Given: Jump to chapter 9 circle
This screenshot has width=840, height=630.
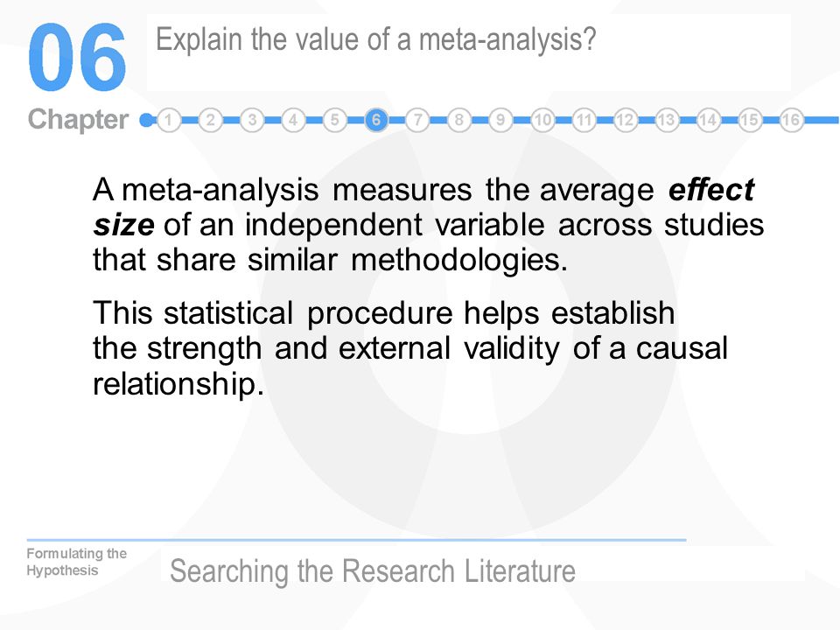Looking at the screenshot, I should pyautogui.click(x=500, y=120).
